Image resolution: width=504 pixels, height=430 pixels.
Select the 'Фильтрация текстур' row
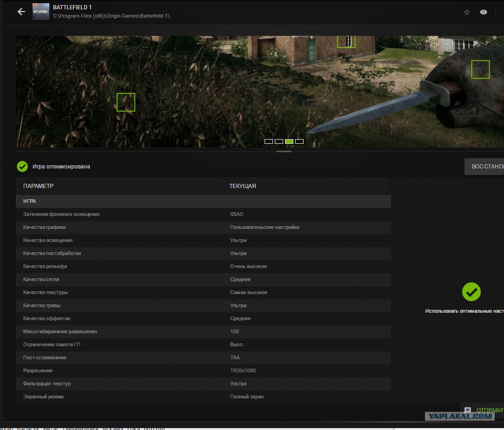204,383
